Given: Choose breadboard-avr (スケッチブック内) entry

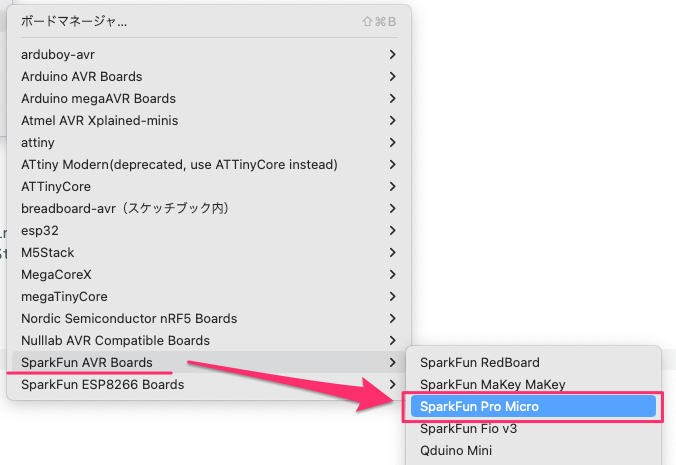Looking at the screenshot, I should [x=125, y=209].
